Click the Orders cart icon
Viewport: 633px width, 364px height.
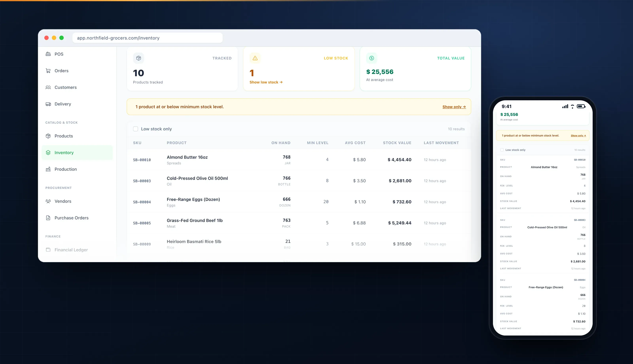point(48,71)
